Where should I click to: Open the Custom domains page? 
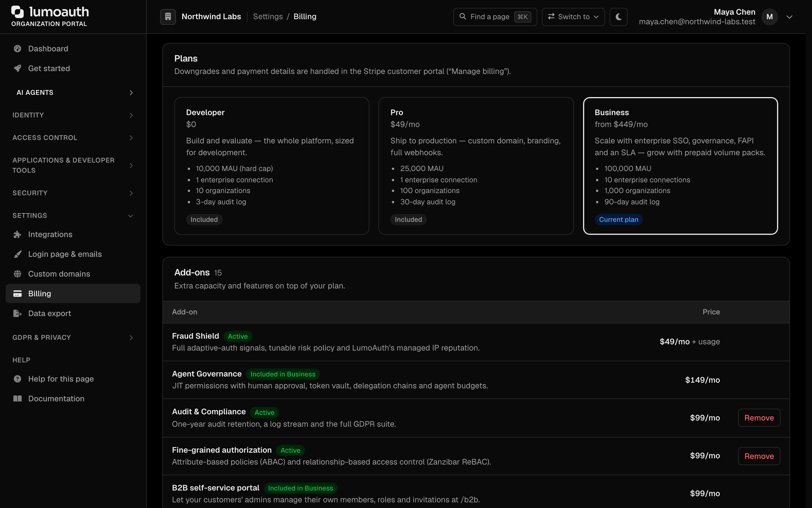click(x=73, y=274)
